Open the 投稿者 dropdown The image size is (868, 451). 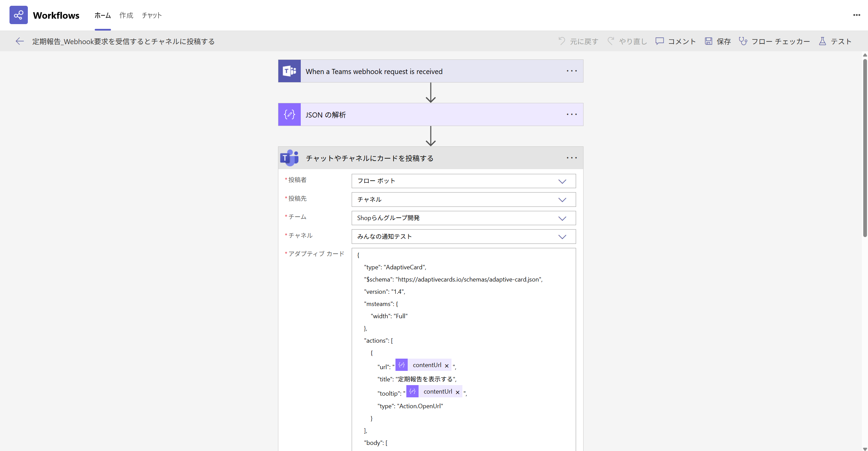tap(464, 181)
